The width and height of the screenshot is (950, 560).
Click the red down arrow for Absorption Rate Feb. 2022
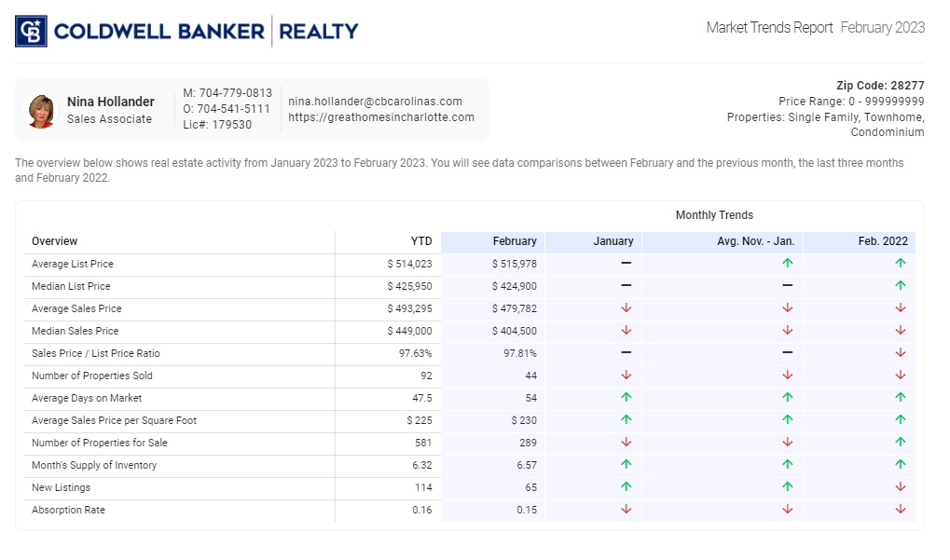tap(900, 510)
